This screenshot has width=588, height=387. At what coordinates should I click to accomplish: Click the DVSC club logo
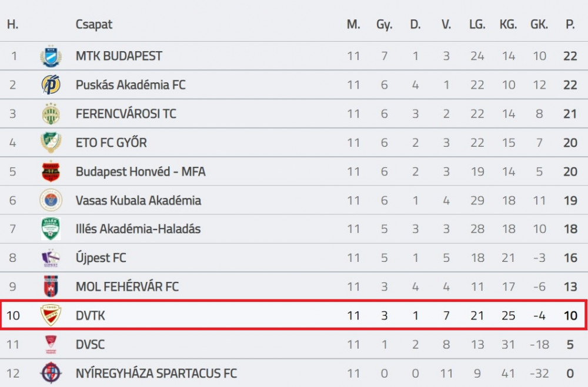tap(51, 344)
